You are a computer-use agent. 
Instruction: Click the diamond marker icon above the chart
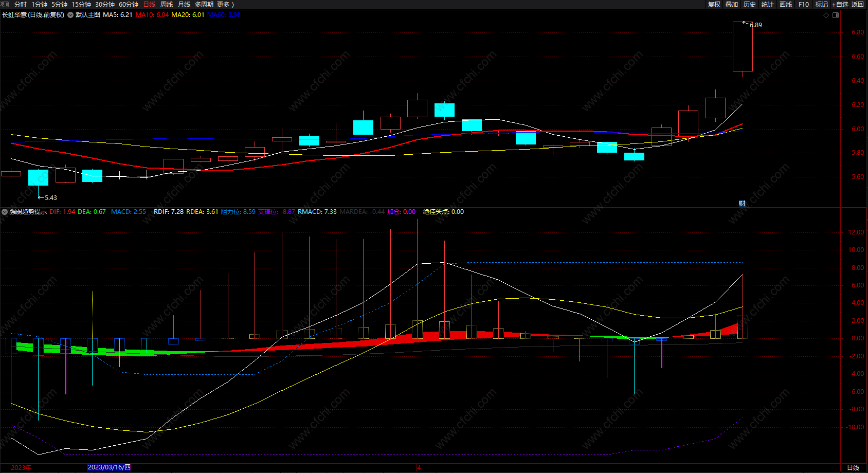click(826, 15)
